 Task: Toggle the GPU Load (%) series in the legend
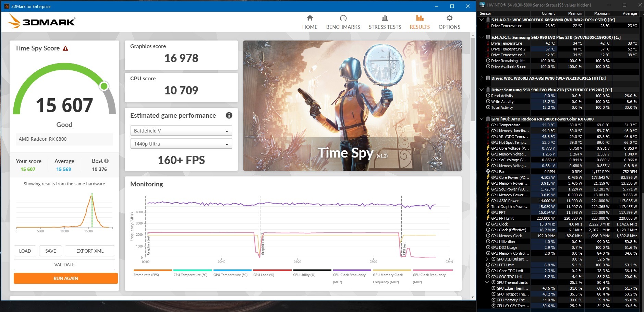[x=272, y=273]
